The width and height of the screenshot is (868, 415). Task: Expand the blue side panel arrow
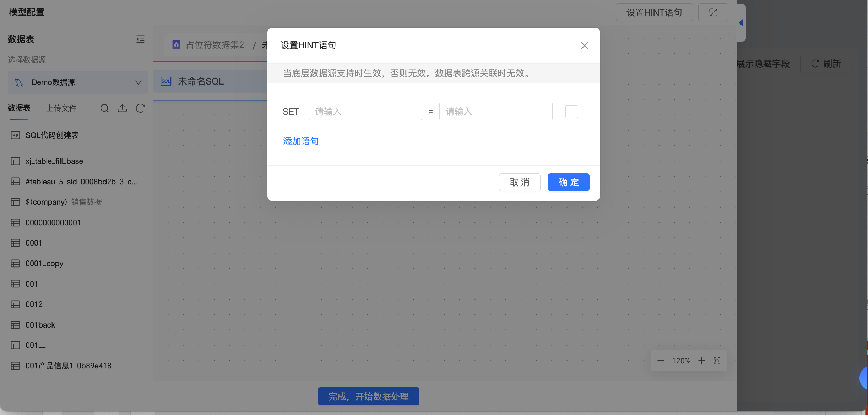[741, 23]
